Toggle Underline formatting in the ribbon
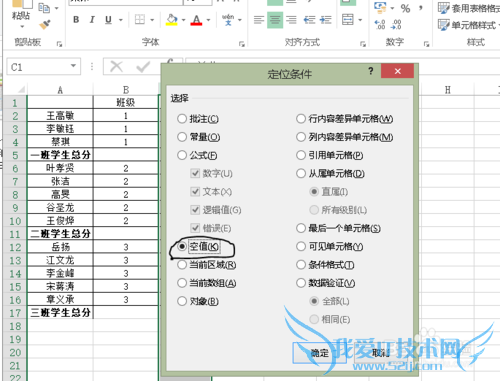 click(108, 20)
